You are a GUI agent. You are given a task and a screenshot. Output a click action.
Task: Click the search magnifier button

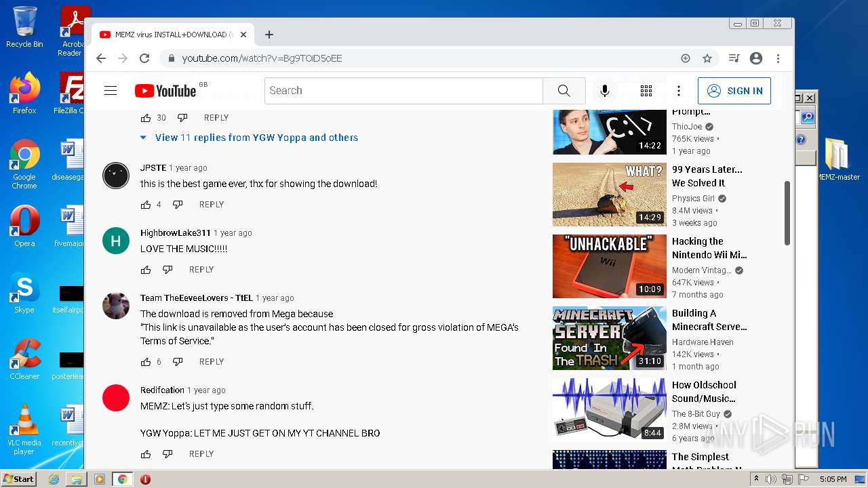[564, 91]
